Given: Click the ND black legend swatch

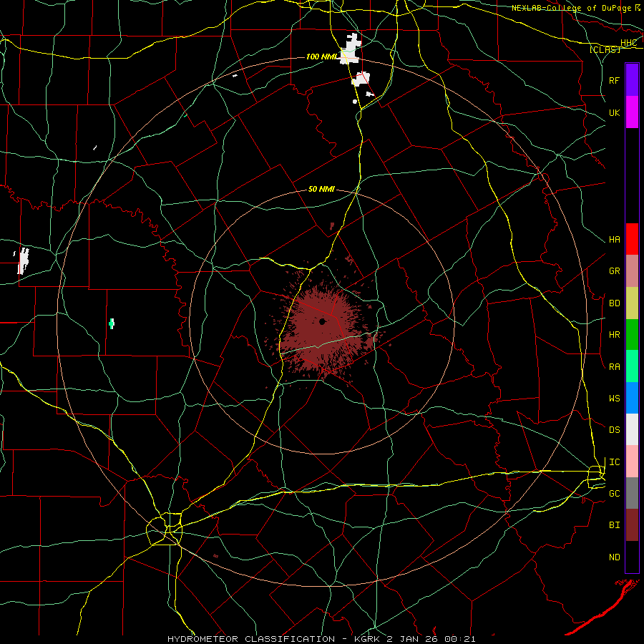Looking at the screenshot, I should click(x=632, y=557).
